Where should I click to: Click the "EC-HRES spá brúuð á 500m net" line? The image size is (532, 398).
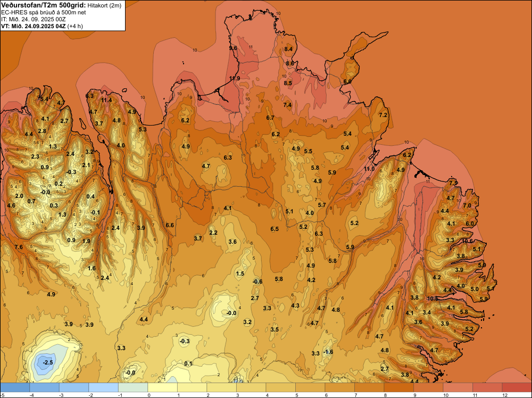44,13
